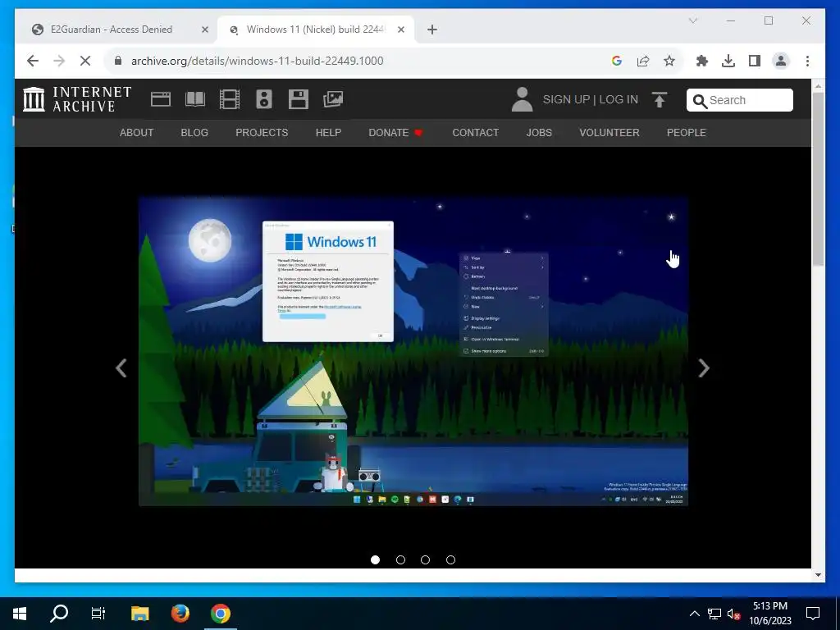Click the Google icon in address bar
The height and width of the screenshot is (630, 840).
point(617,61)
